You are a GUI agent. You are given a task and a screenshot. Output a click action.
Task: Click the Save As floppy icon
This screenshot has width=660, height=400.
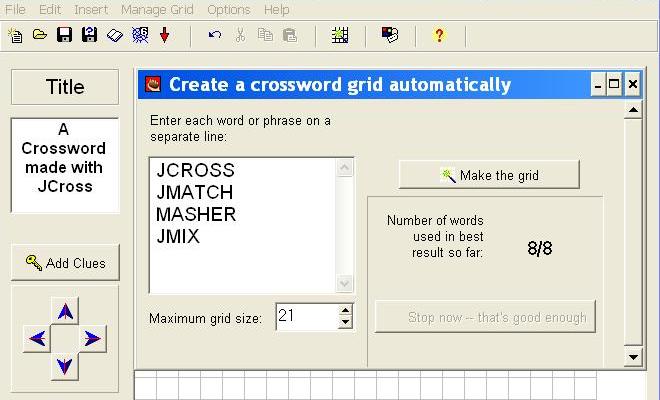coord(90,35)
